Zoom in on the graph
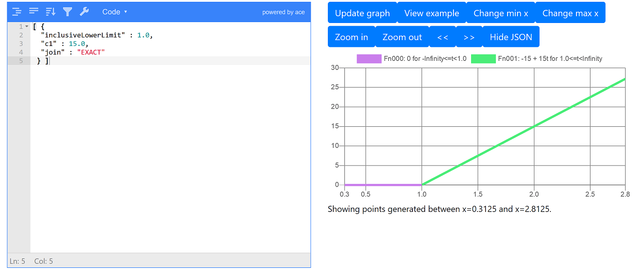This screenshot has width=644, height=271. click(x=351, y=37)
